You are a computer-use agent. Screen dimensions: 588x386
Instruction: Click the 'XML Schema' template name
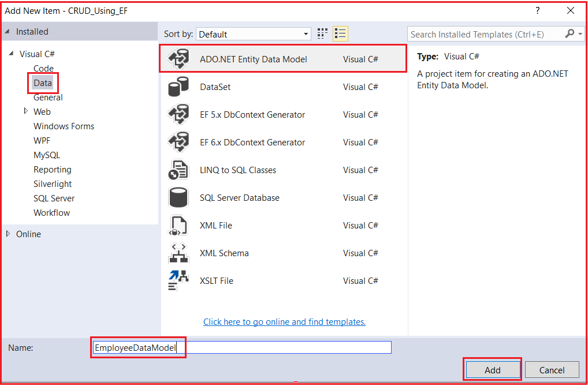[x=224, y=253]
